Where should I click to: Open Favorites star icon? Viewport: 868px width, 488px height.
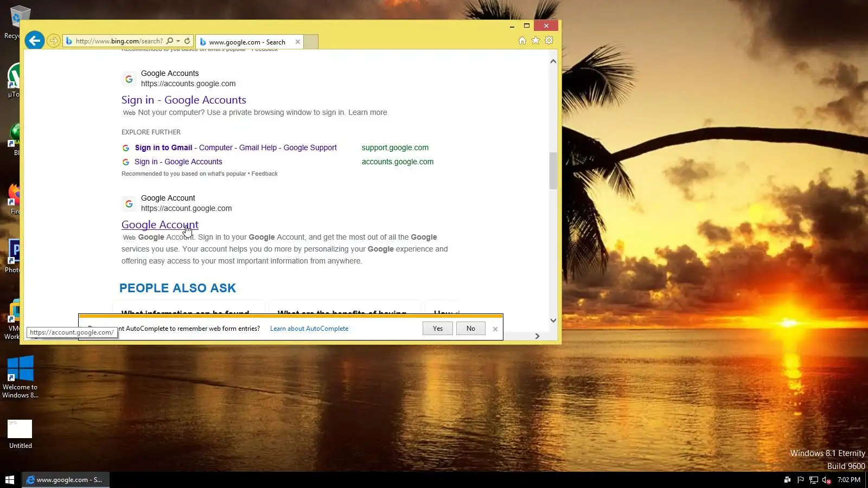(535, 41)
